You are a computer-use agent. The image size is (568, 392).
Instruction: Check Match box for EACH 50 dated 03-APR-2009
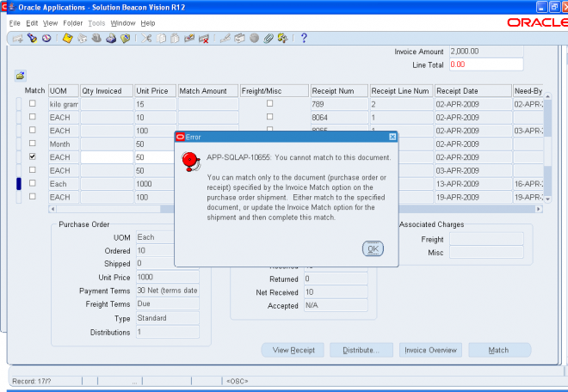(33, 169)
